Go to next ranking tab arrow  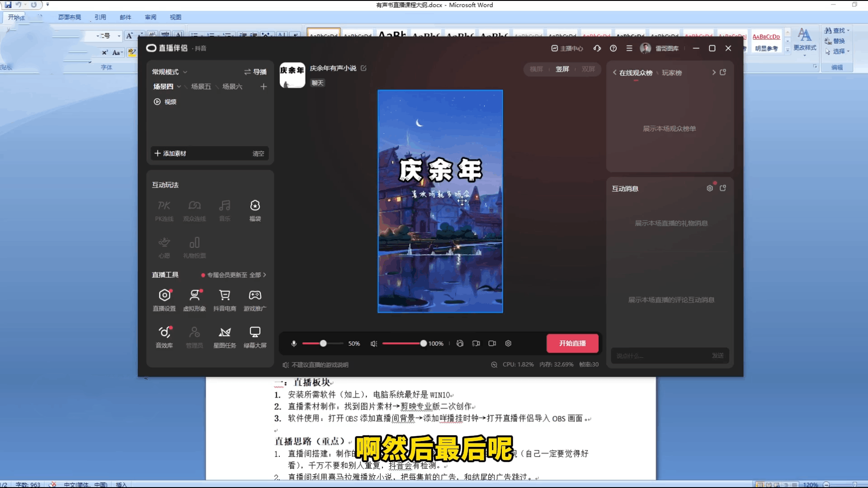pyautogui.click(x=714, y=72)
